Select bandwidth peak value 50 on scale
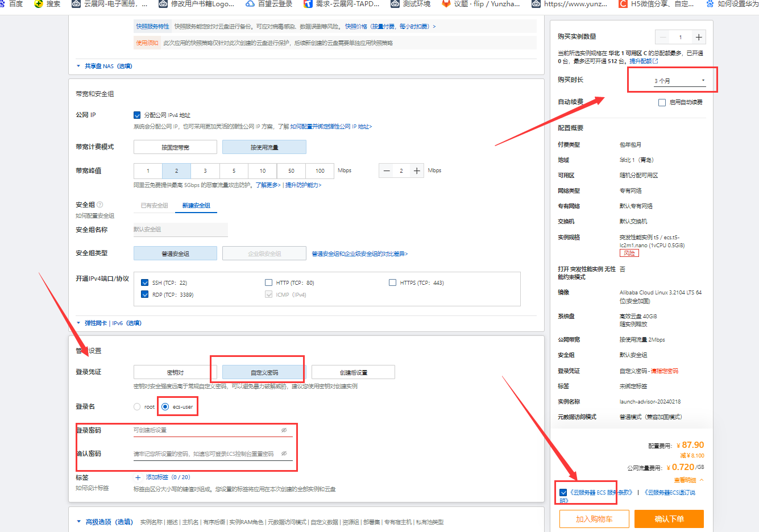The image size is (759, 532). point(291,171)
